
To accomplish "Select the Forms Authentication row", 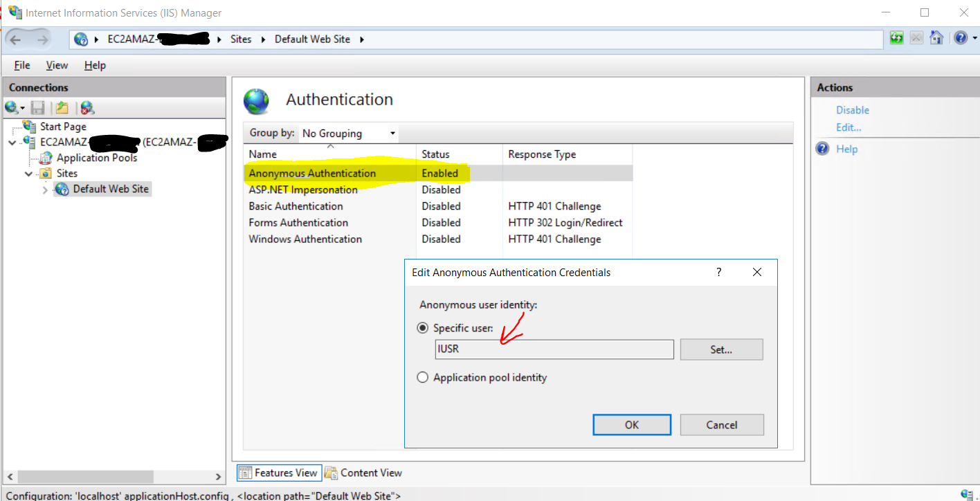I will click(438, 223).
